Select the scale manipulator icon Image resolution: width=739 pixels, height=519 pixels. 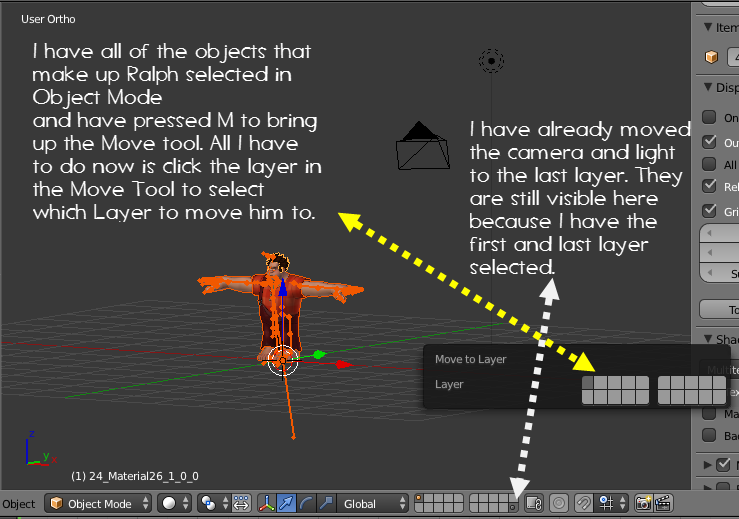pos(326,503)
